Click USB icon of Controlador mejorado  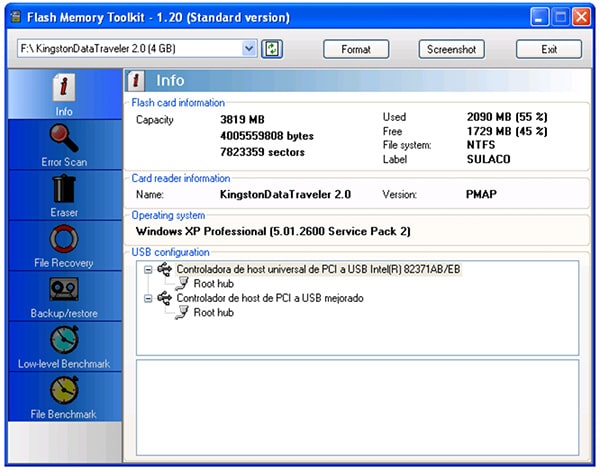[x=165, y=298]
